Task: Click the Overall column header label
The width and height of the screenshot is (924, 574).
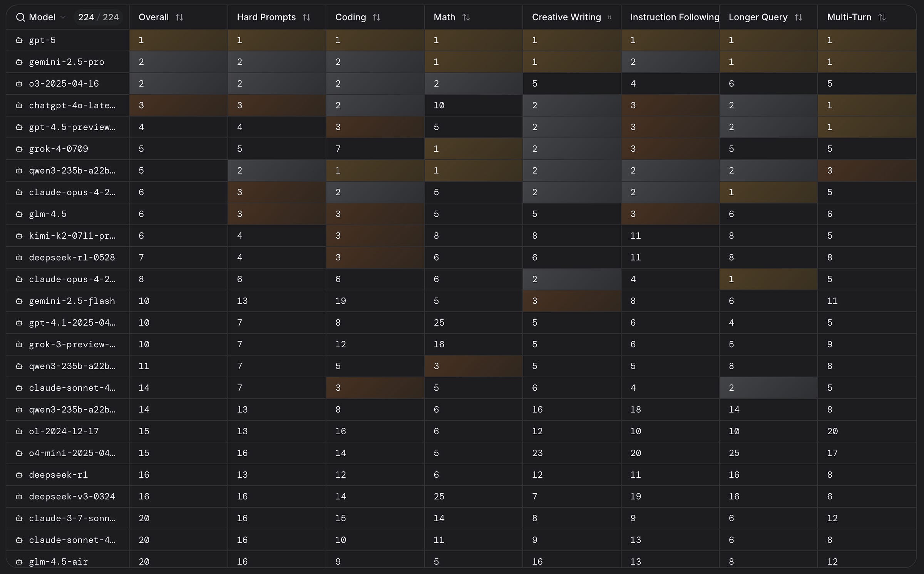Action: click(153, 17)
